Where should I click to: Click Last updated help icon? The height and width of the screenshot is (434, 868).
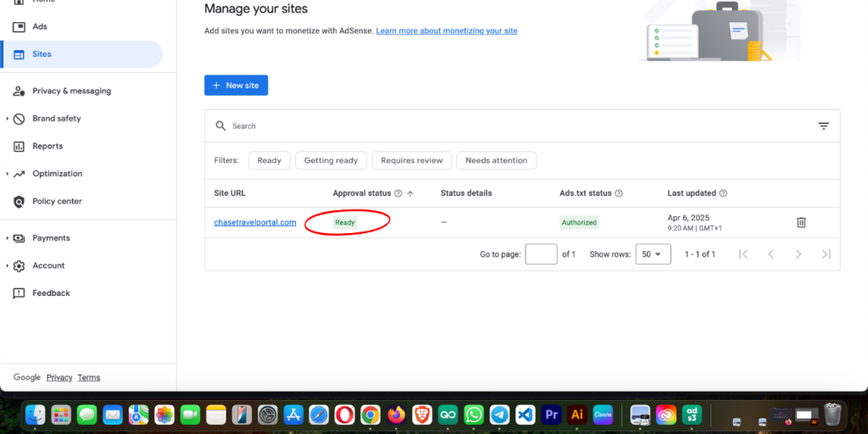tap(723, 194)
